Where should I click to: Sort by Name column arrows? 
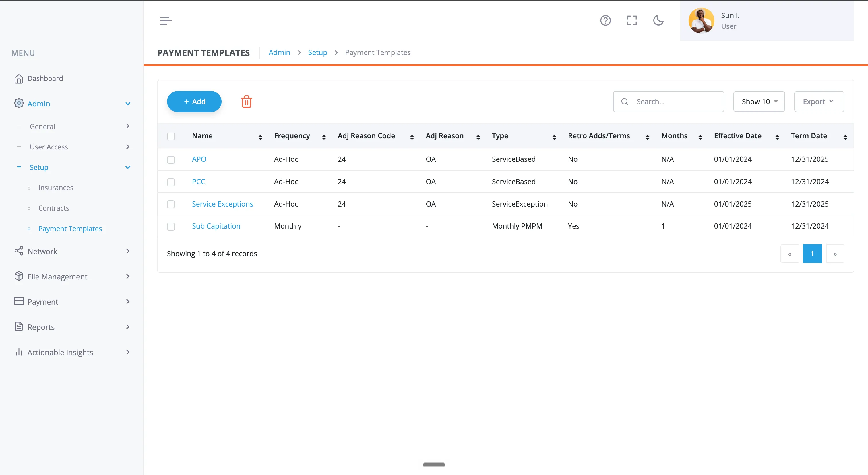[x=260, y=137]
